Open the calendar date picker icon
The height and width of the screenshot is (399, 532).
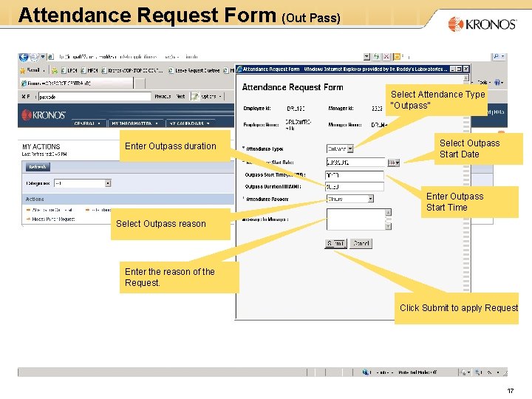(394, 163)
